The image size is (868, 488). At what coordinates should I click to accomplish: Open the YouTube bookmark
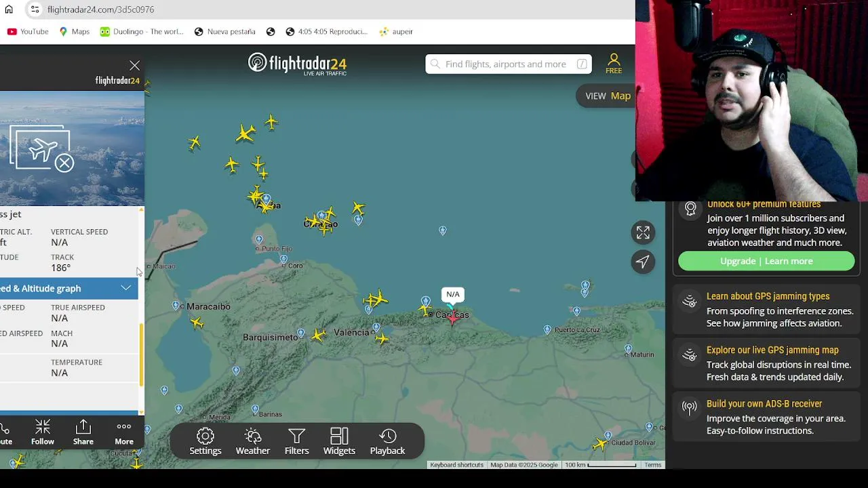click(x=28, y=31)
